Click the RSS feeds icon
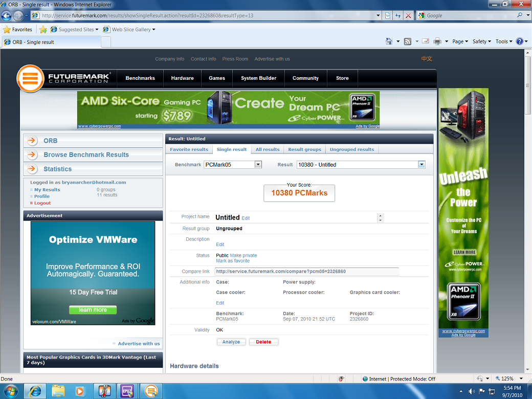 [x=408, y=41]
